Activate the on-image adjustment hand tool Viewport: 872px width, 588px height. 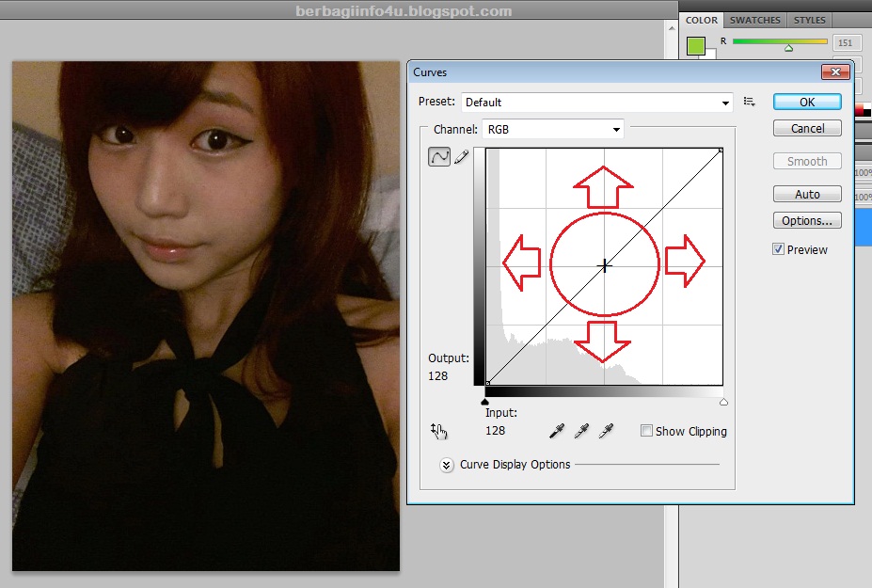click(438, 431)
